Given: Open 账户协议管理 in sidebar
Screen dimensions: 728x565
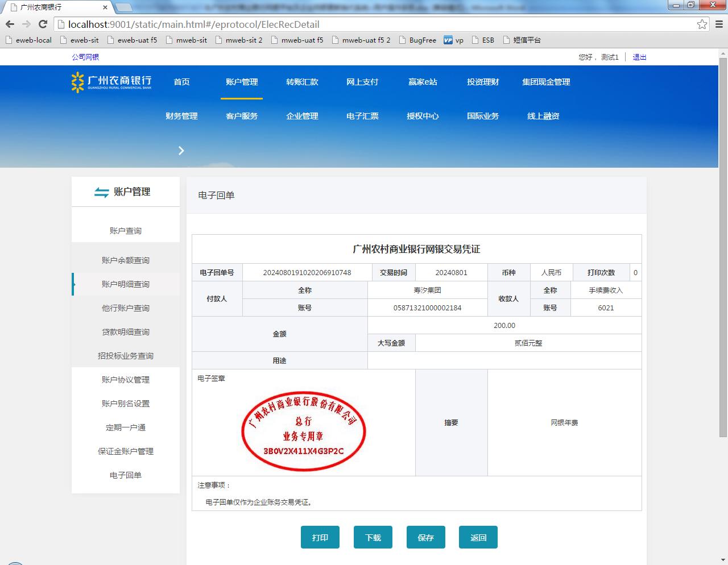Looking at the screenshot, I should tap(126, 380).
